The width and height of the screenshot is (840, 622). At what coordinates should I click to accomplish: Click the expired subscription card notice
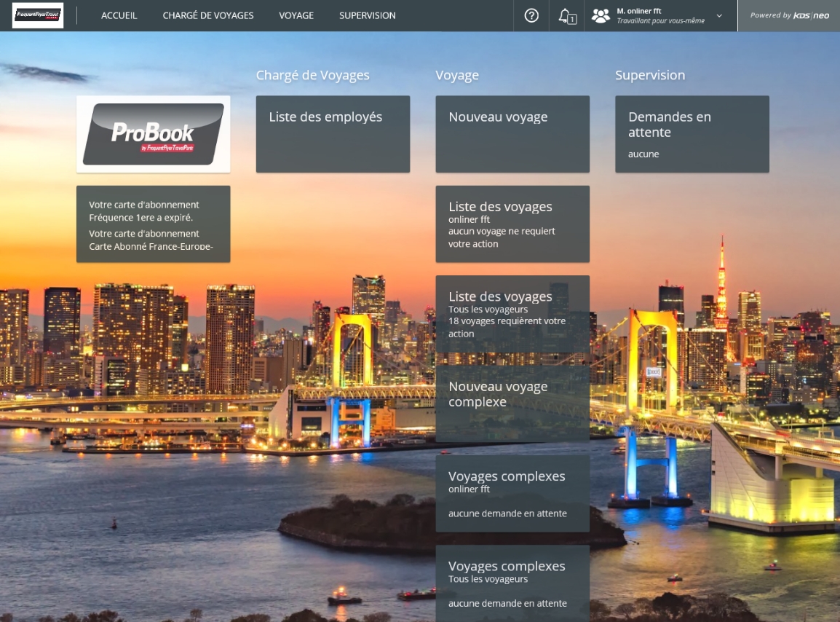(x=154, y=224)
